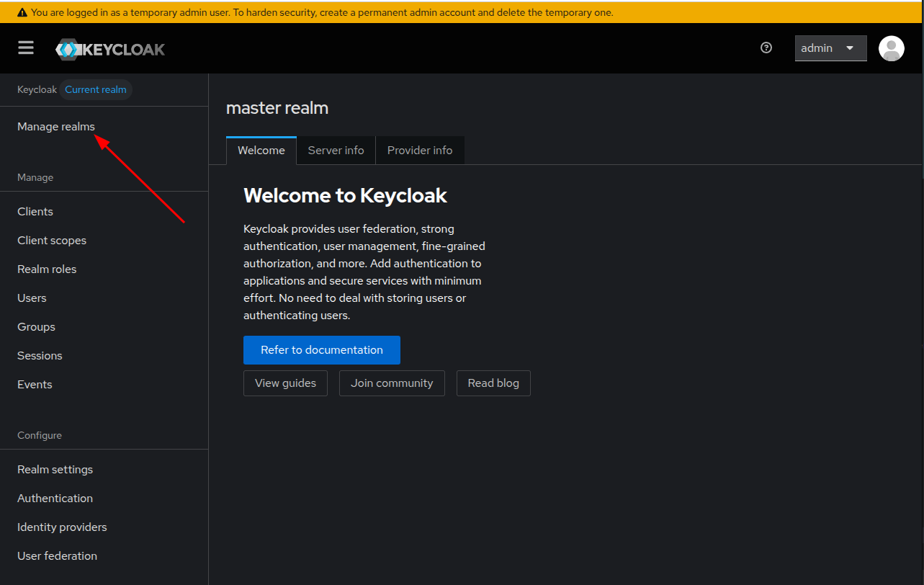Click the Current realm badge
924x585 pixels.
point(96,90)
